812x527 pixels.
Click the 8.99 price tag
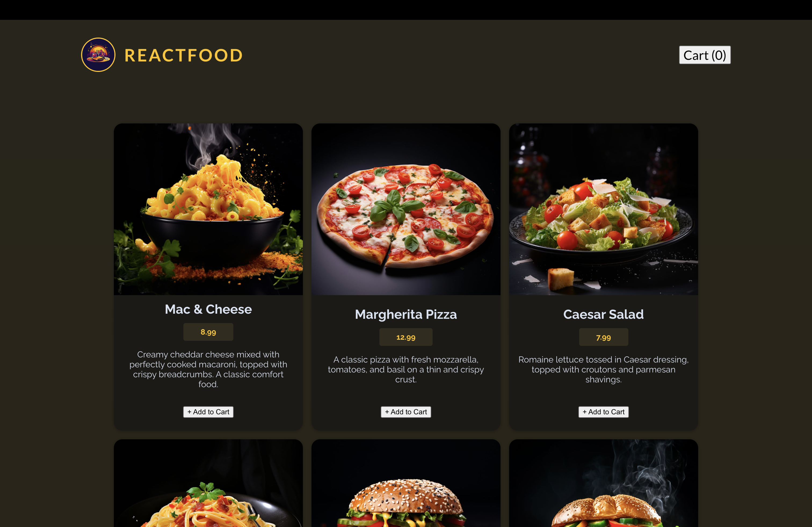pyautogui.click(x=208, y=332)
